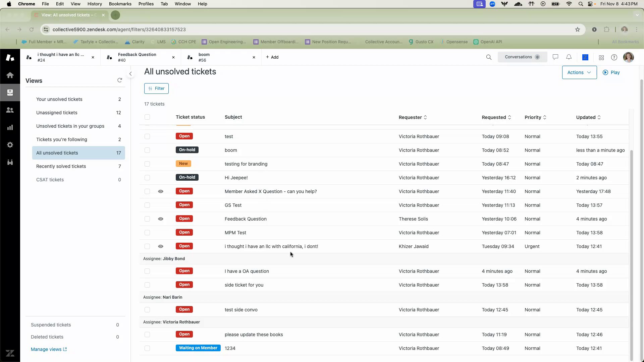The height and width of the screenshot is (362, 644).
Task: Switch to the 'Feedback Question #40' tab
Action: (137, 57)
